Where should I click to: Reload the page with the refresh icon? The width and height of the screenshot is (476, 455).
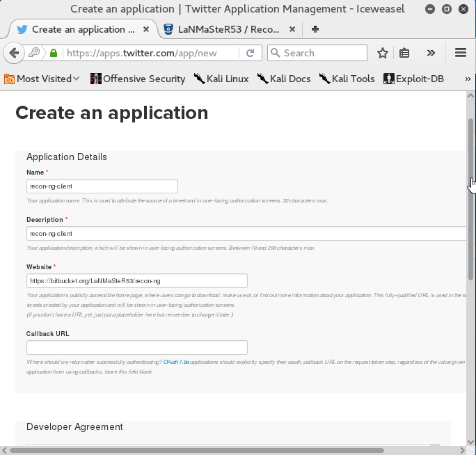pos(250,53)
